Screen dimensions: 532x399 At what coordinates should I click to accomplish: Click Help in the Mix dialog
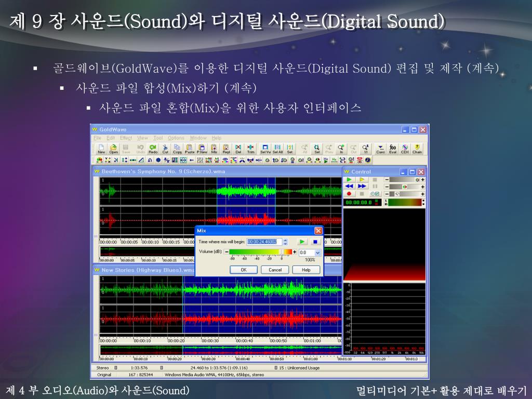pyautogui.click(x=306, y=270)
